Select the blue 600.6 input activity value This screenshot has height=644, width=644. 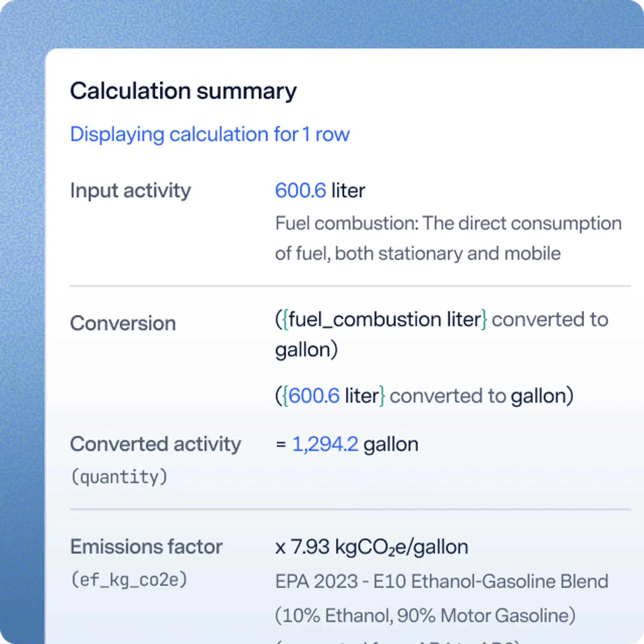[x=301, y=190]
